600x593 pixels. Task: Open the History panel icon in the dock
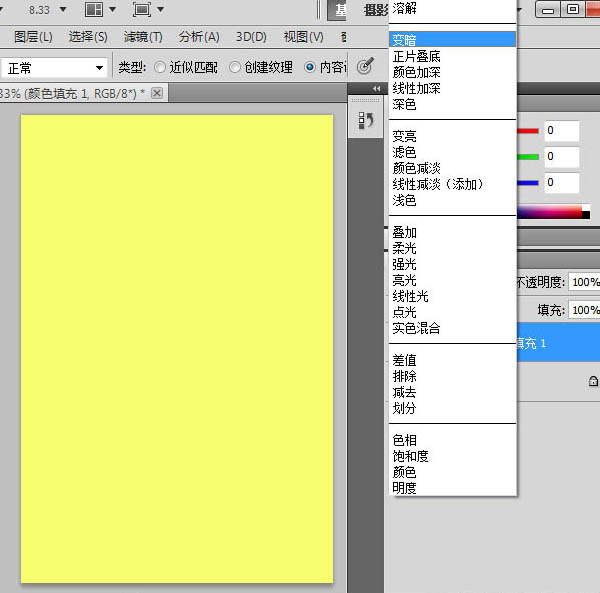click(x=365, y=121)
